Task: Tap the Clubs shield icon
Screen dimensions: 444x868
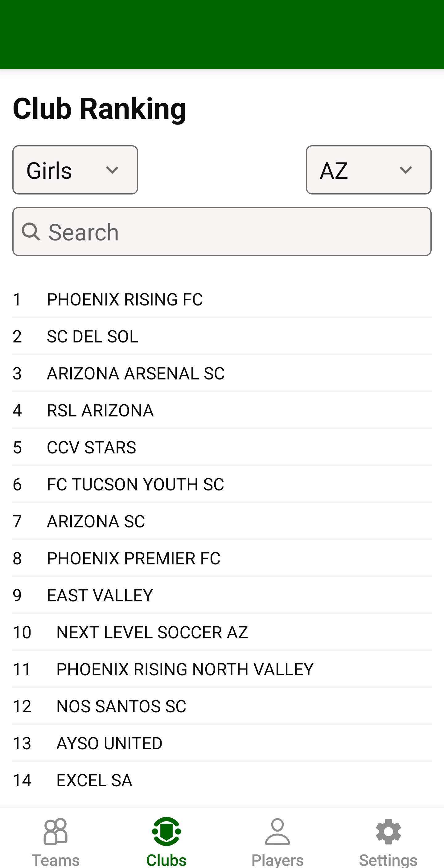Action: click(x=166, y=832)
